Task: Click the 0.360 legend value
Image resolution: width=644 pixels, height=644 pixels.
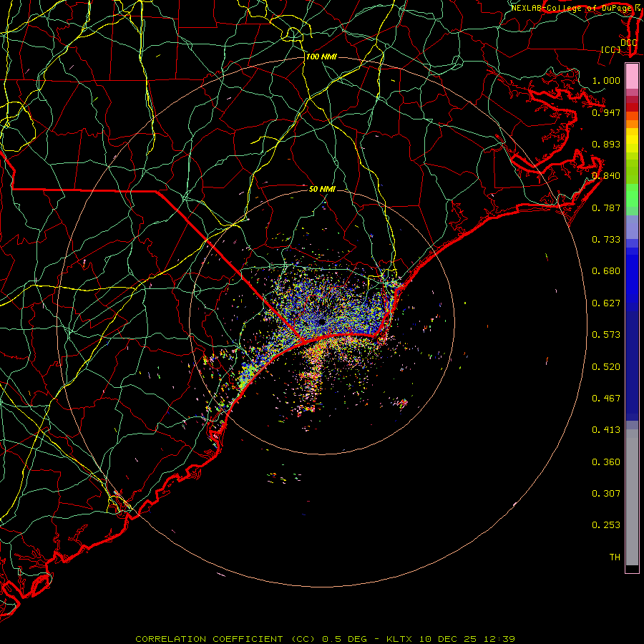Action: coord(606,462)
